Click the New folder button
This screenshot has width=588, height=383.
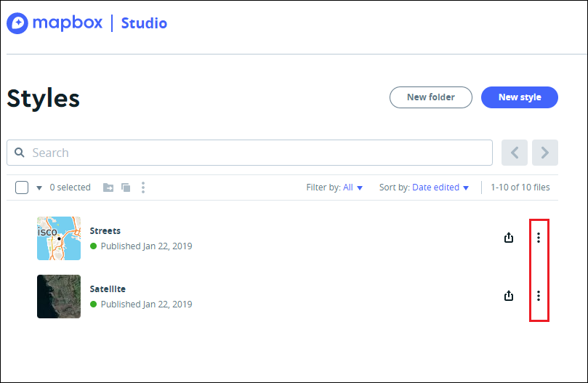pos(431,97)
